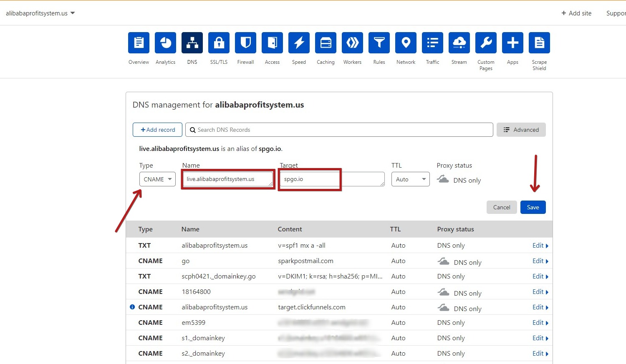Edit the TXT v=spf1 record
Screen dimensions: 626x364
tap(540, 246)
